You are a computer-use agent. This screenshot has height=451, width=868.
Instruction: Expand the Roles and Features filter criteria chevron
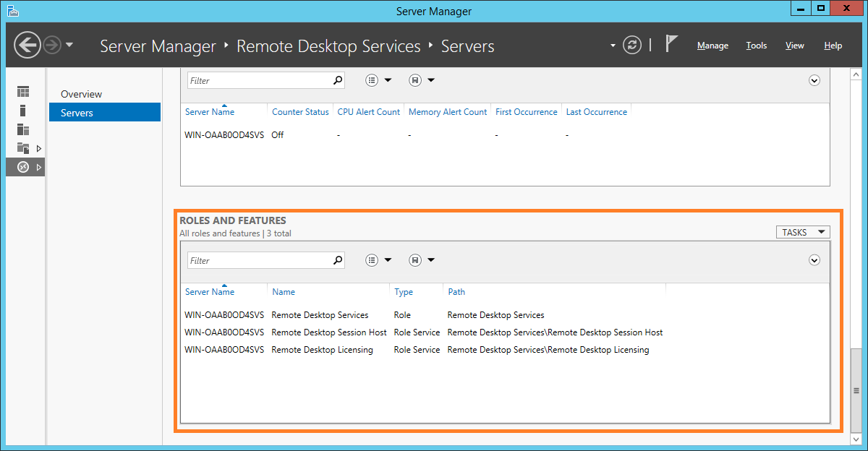point(814,260)
